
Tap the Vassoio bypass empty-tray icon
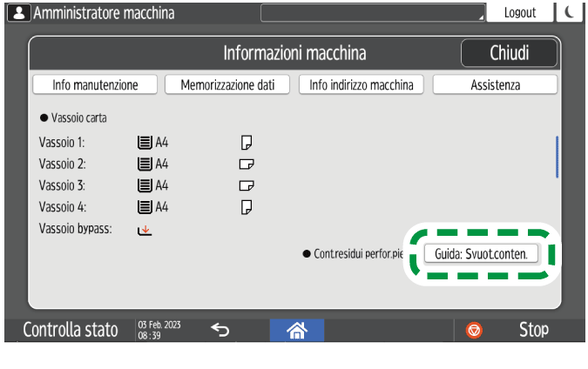pos(145,230)
